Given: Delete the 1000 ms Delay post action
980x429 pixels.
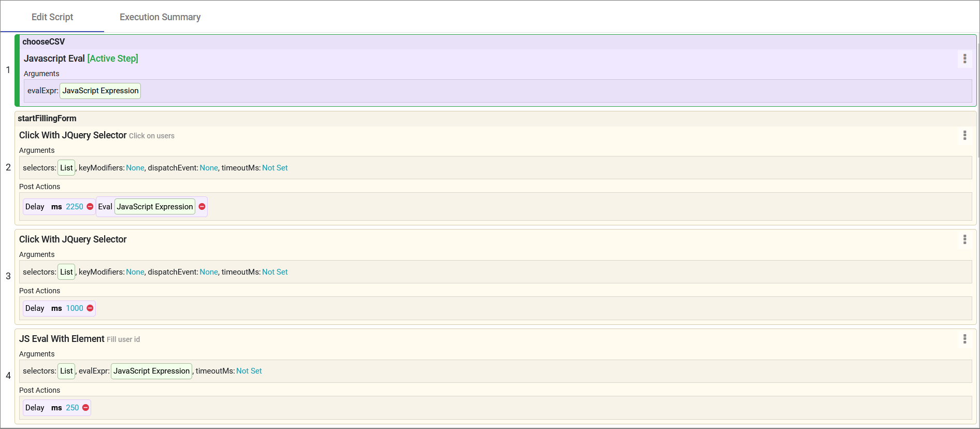Looking at the screenshot, I should (90, 308).
